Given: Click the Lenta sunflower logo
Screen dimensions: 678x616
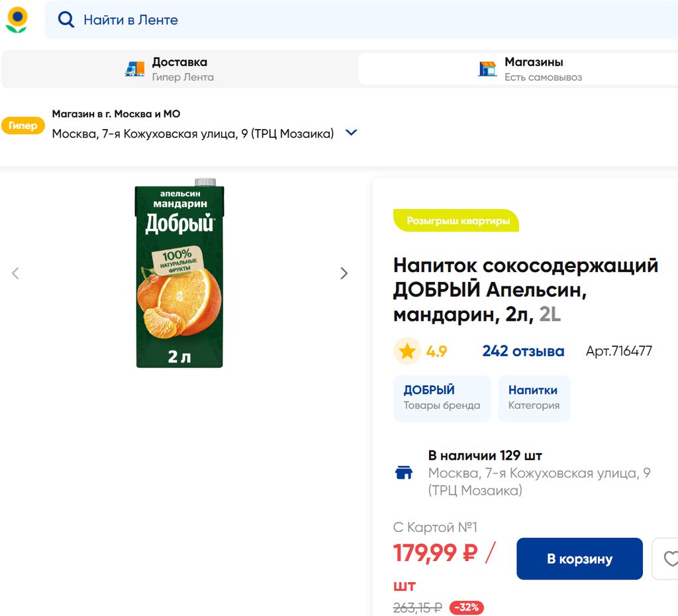Looking at the screenshot, I should pyautogui.click(x=17, y=20).
